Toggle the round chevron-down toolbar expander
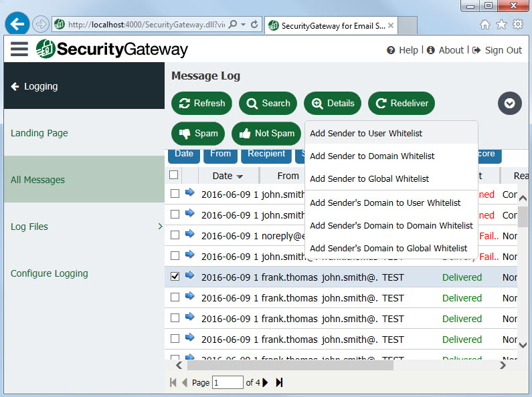 (510, 104)
